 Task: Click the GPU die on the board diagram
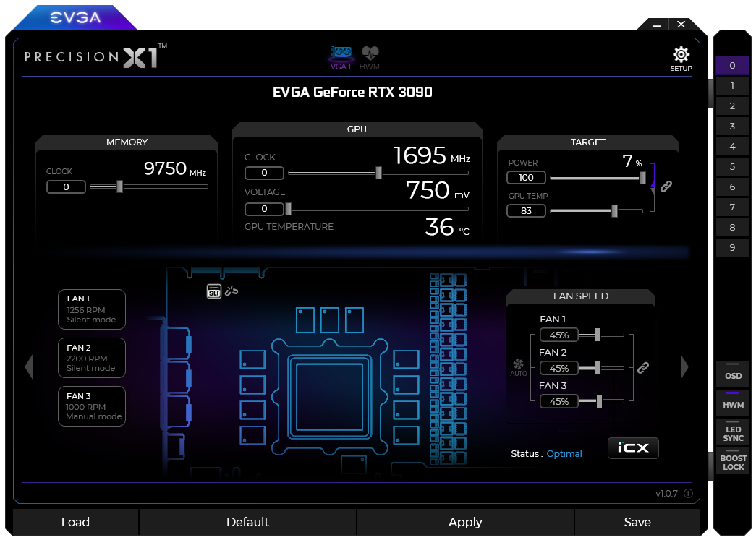click(329, 397)
